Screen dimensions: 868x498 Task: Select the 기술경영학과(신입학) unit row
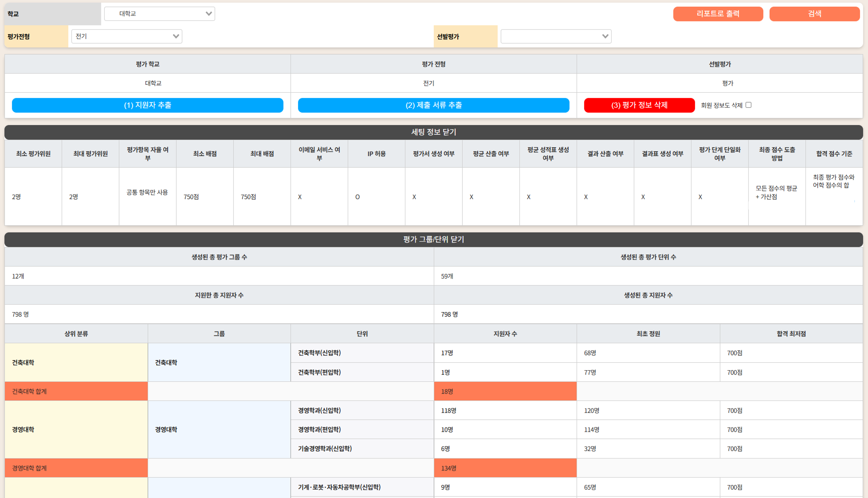(362, 449)
